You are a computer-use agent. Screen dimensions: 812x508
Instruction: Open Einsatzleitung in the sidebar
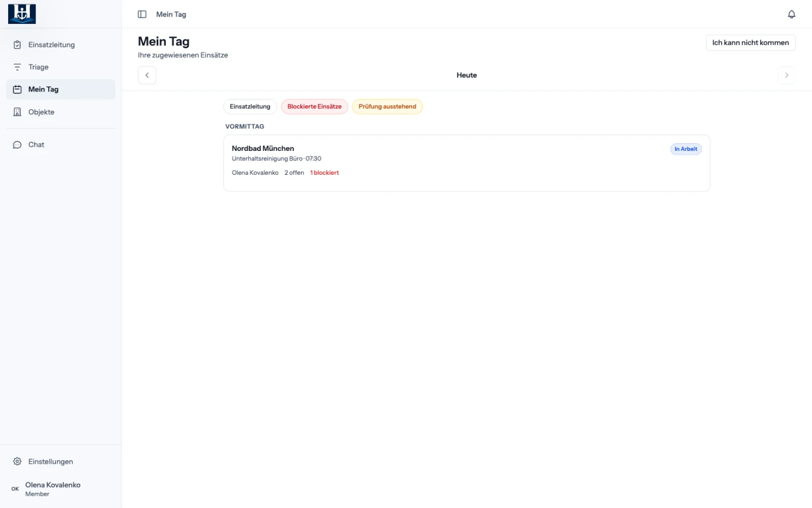61,45
